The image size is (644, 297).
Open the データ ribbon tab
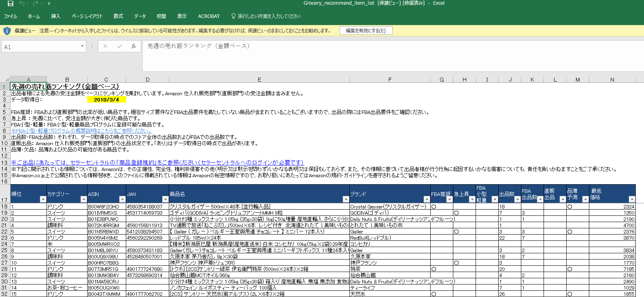pyautogui.click(x=140, y=16)
